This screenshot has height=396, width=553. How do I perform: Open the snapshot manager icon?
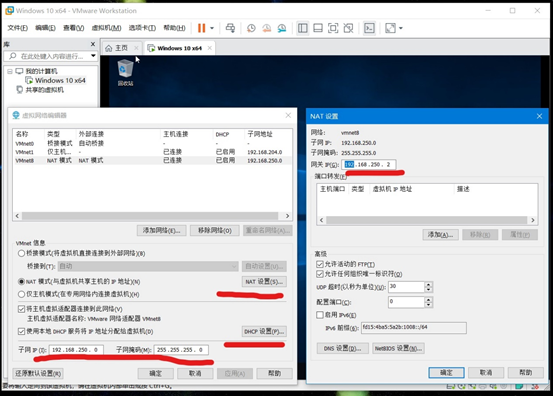click(x=282, y=28)
